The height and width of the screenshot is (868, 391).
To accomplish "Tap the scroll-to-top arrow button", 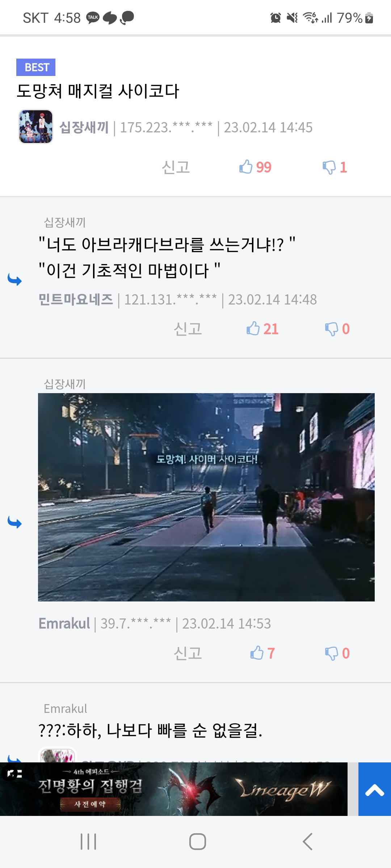I will 375,789.
